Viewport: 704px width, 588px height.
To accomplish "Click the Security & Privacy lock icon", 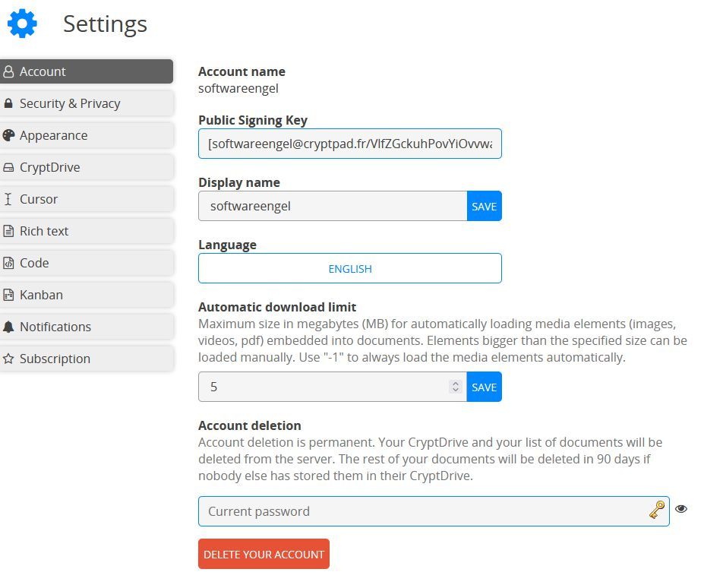I will (x=8, y=103).
